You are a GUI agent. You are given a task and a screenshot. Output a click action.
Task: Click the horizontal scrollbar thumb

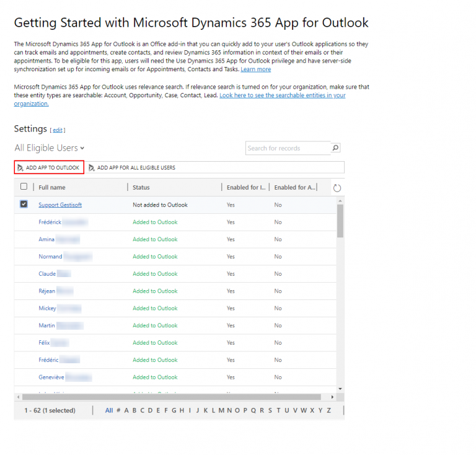coord(172,397)
